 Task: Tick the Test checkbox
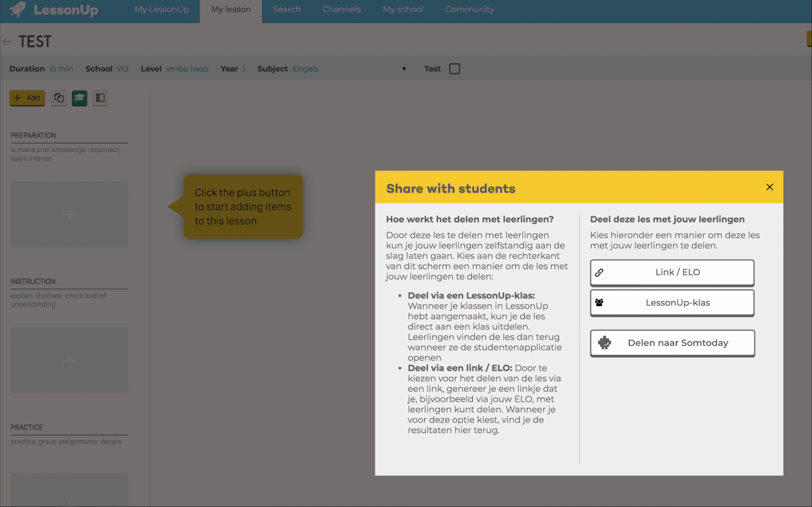pos(455,69)
